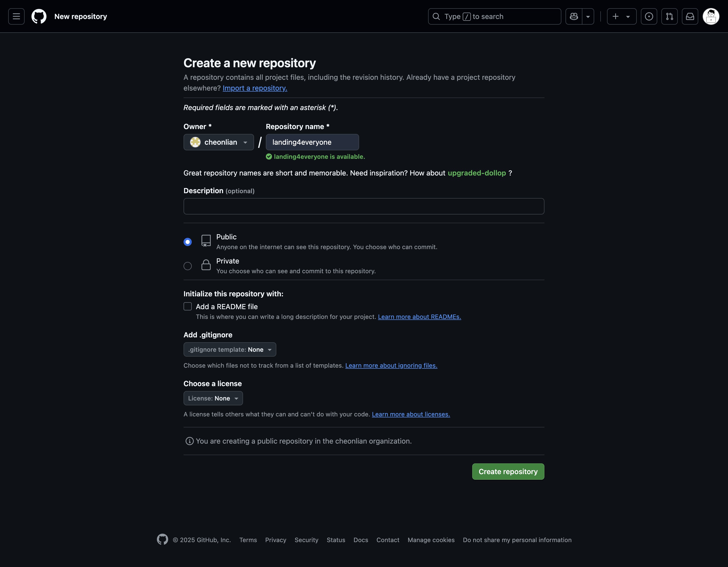Go to GitHub home via Octocat logo
The width and height of the screenshot is (728, 567).
(x=39, y=16)
